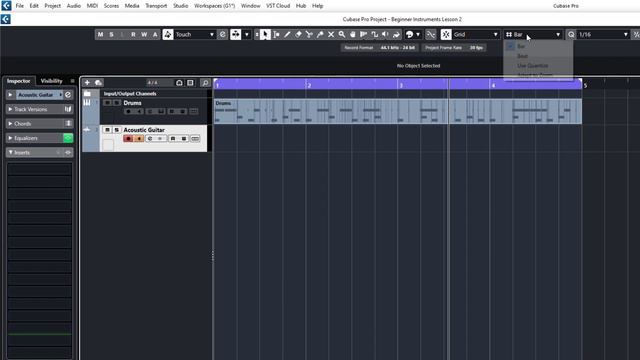The width and height of the screenshot is (640, 360).
Task: Switch to the Visibility tab
Action: pos(51,81)
